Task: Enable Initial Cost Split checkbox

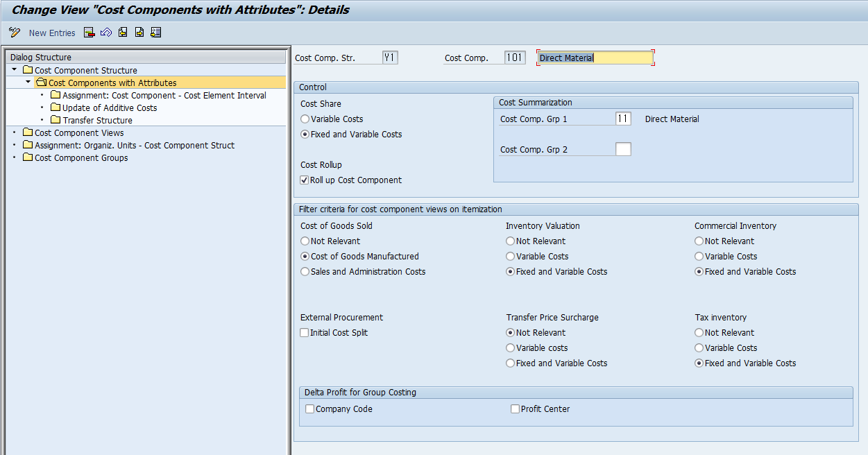Action: pyautogui.click(x=304, y=332)
